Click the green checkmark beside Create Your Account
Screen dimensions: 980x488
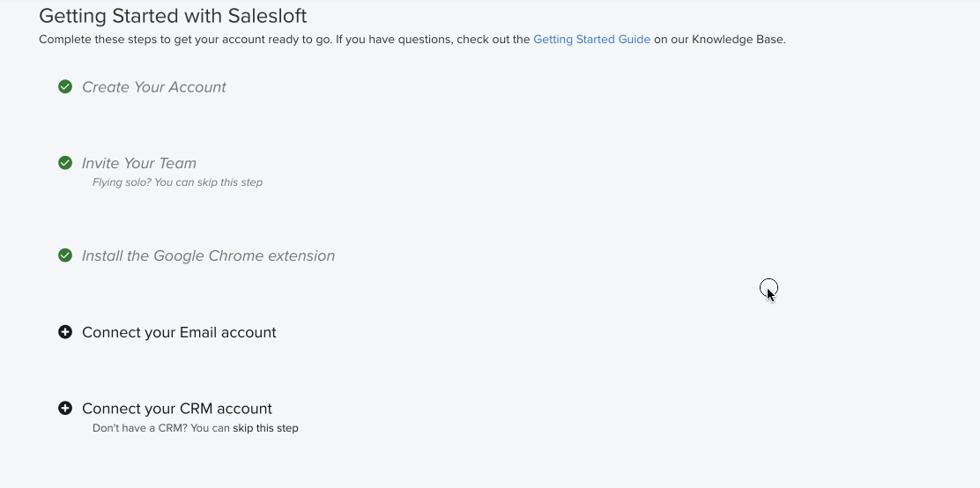65,86
